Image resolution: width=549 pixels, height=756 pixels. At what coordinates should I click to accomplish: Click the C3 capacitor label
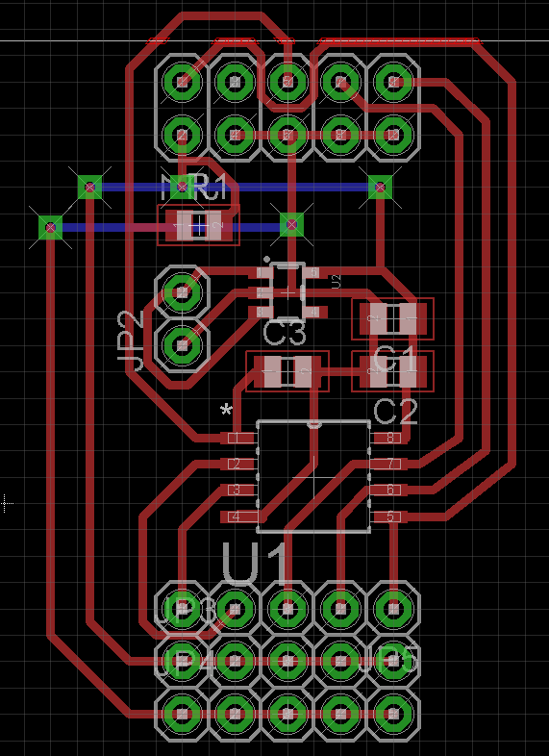(x=285, y=333)
